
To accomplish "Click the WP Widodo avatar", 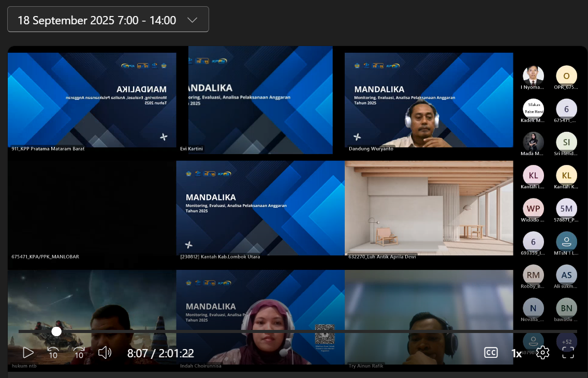I will 533,209.
